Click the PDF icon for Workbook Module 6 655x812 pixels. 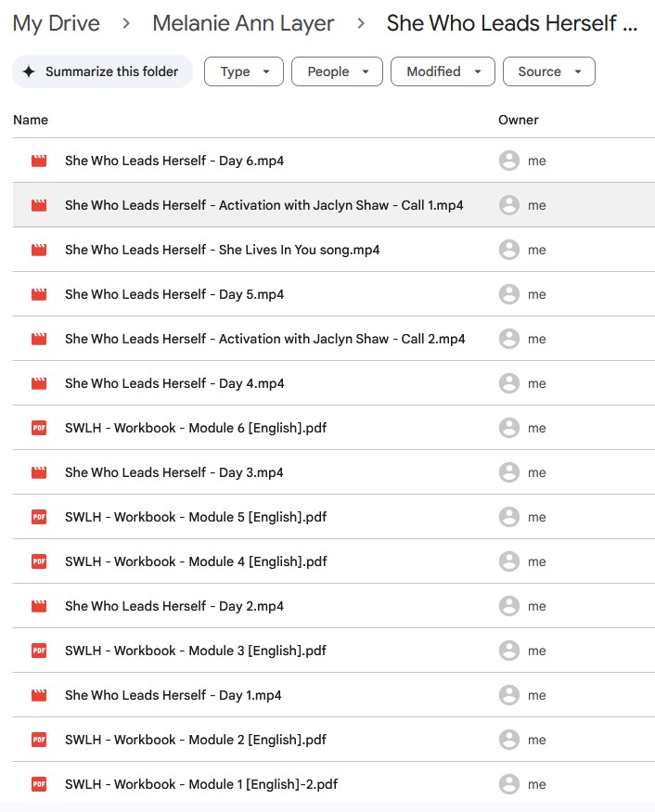pos(39,428)
